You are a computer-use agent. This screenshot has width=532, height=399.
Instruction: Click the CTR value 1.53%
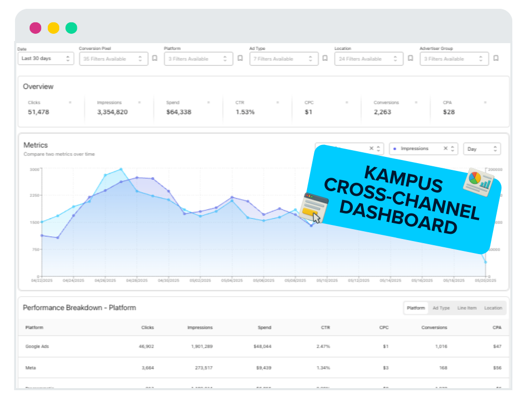pyautogui.click(x=245, y=112)
